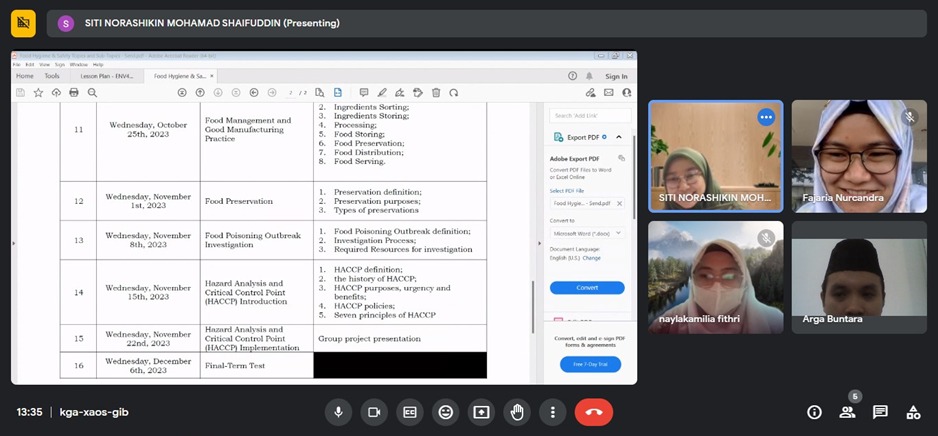The width and height of the screenshot is (938, 436).
Task: Open the in-call chat panel
Action: coord(880,412)
